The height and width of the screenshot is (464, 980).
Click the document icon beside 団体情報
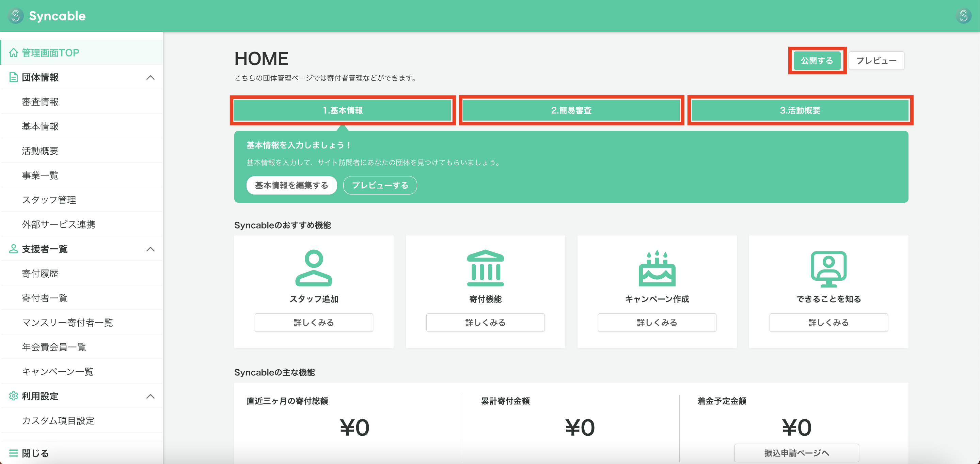tap(14, 77)
